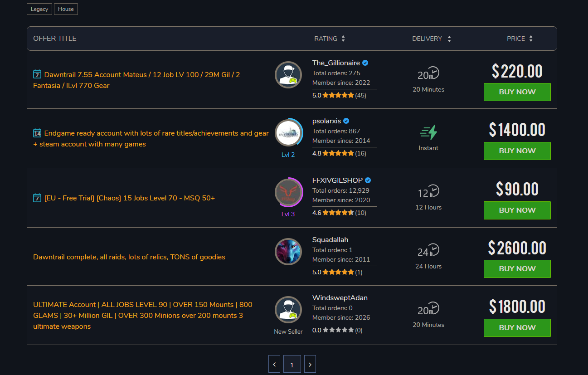Screen dimensions: 588x375
Task: Click the $2600.00 price text
Action: [x=517, y=248]
